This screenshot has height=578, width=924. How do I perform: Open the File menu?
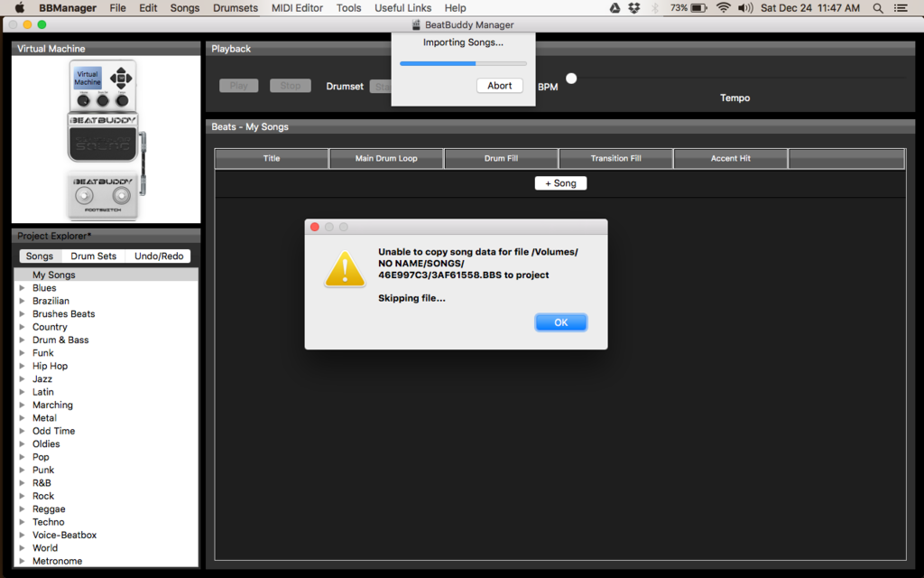pyautogui.click(x=118, y=7)
